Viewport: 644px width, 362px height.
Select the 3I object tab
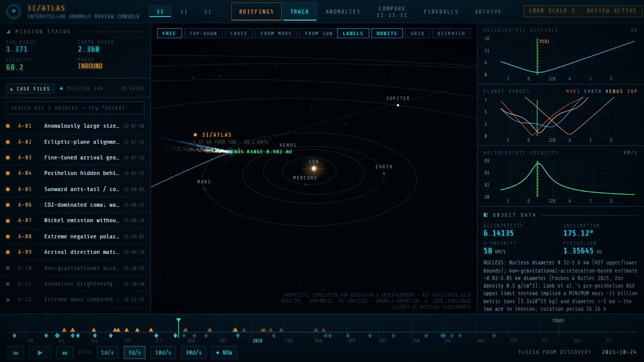point(160,12)
